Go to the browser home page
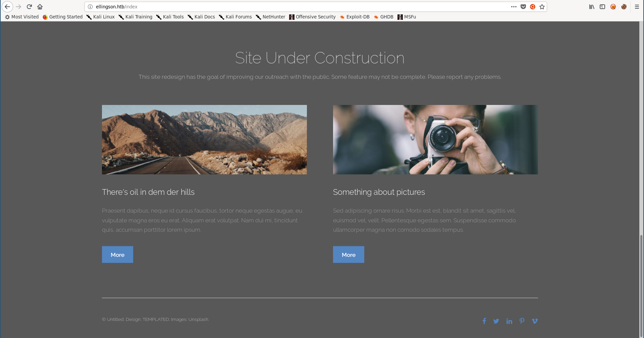 [x=40, y=7]
